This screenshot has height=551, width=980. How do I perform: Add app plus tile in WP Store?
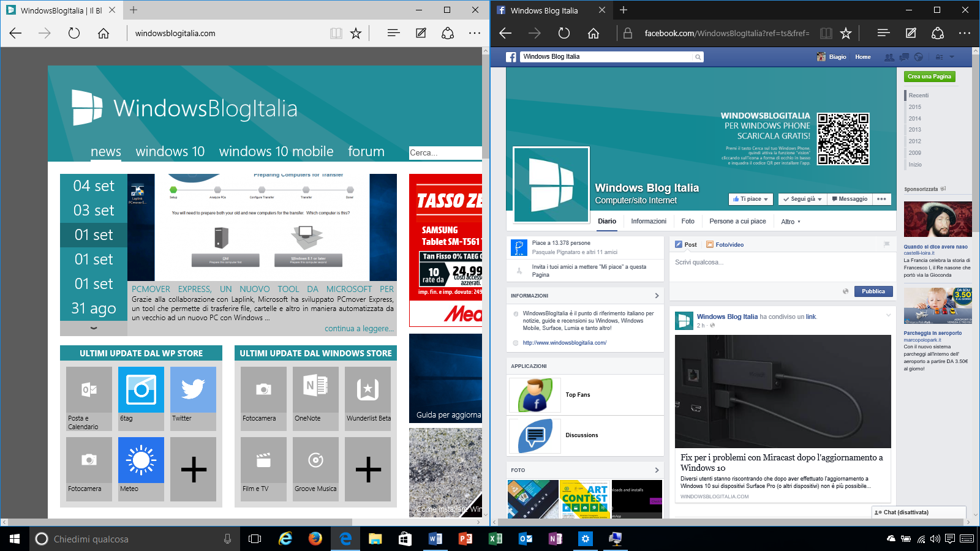coord(193,470)
